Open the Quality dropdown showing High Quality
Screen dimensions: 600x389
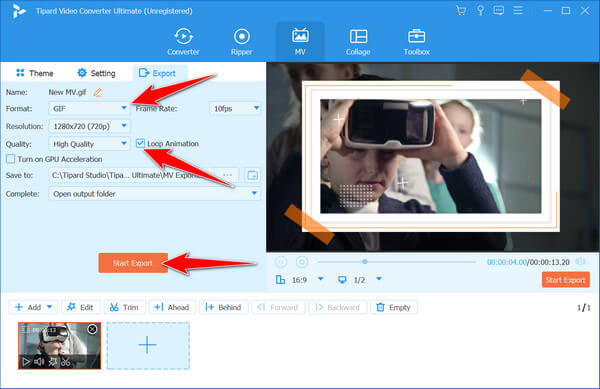coord(90,144)
